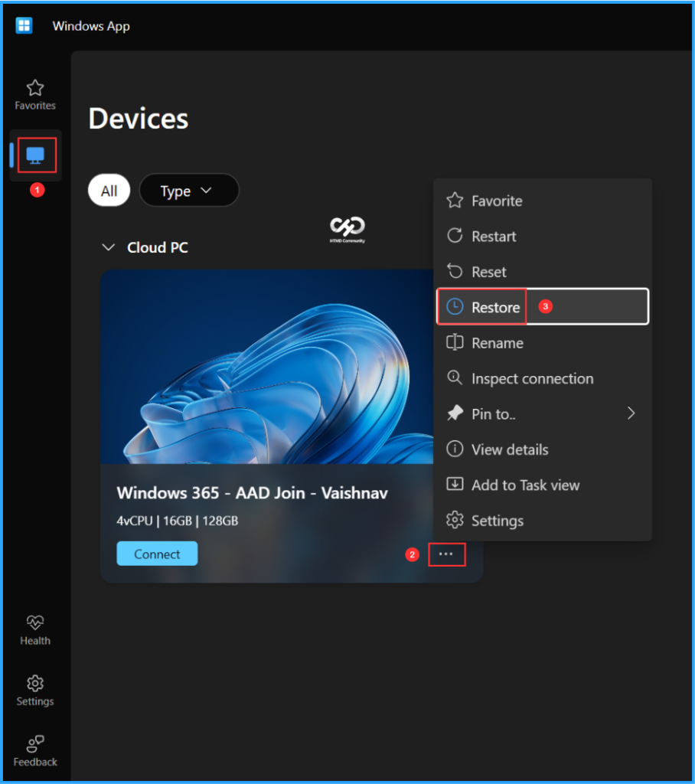The height and width of the screenshot is (784, 695).
Task: Open more options for the Cloud PC
Action: [446, 554]
